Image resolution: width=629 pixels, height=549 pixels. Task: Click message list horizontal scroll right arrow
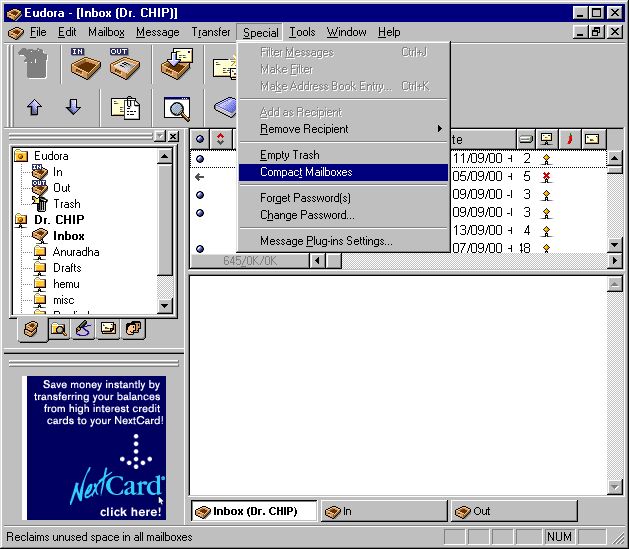[615, 261]
